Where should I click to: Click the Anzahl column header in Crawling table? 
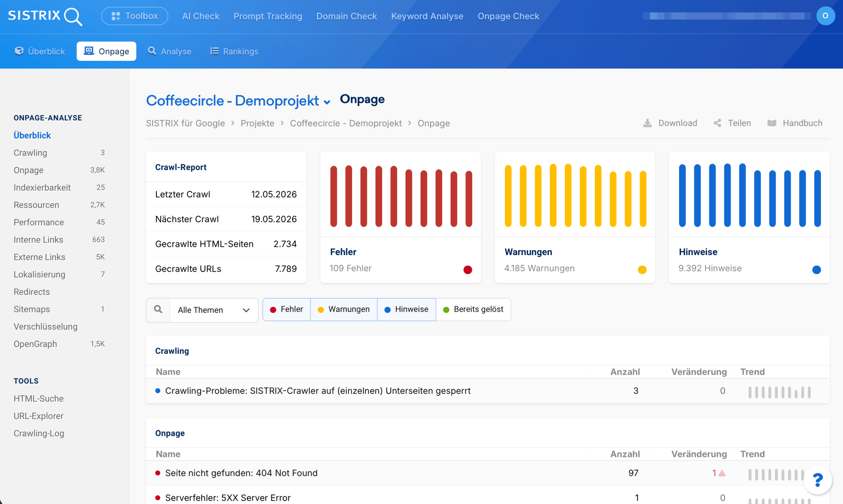(x=625, y=372)
